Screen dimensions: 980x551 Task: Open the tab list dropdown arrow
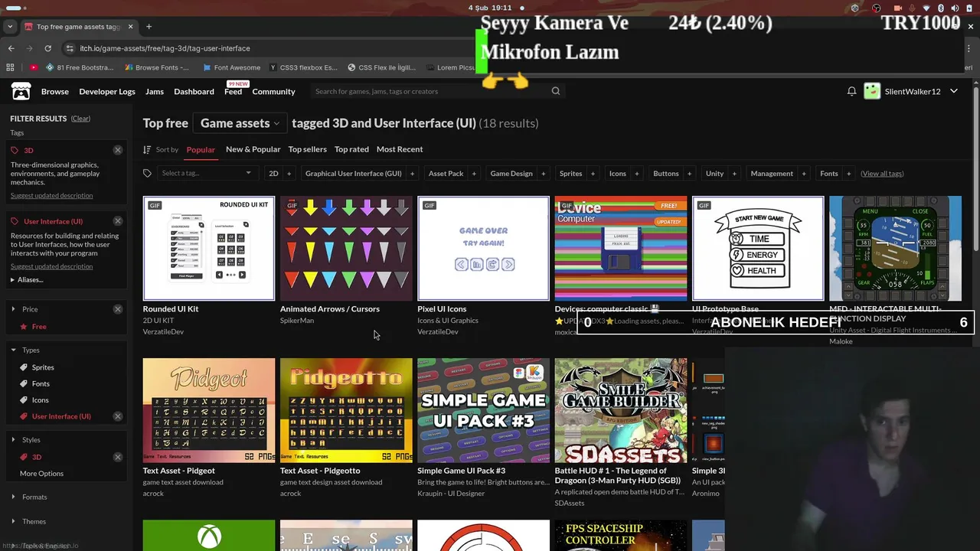click(9, 27)
